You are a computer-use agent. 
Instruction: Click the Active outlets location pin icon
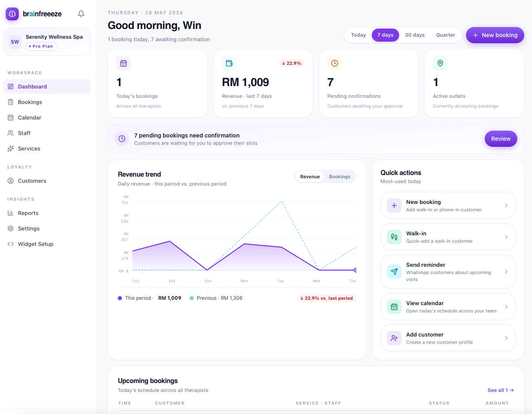[x=440, y=63]
